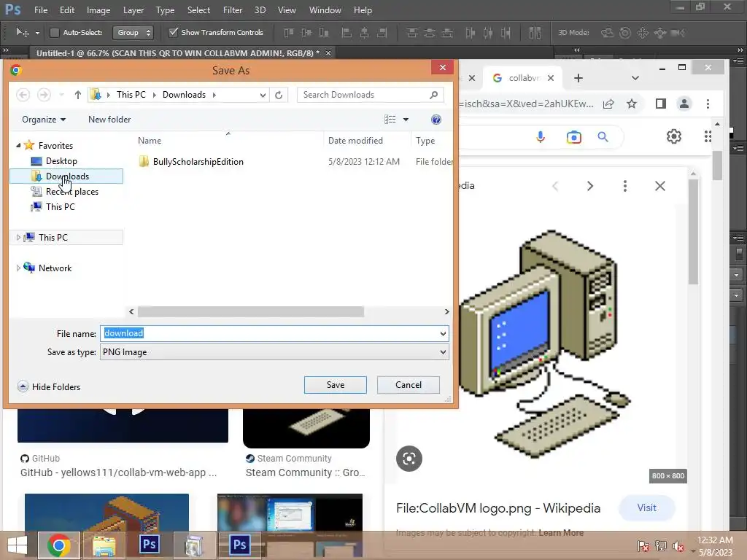
Task: Click Hide Folders toggle
Action: (49, 386)
